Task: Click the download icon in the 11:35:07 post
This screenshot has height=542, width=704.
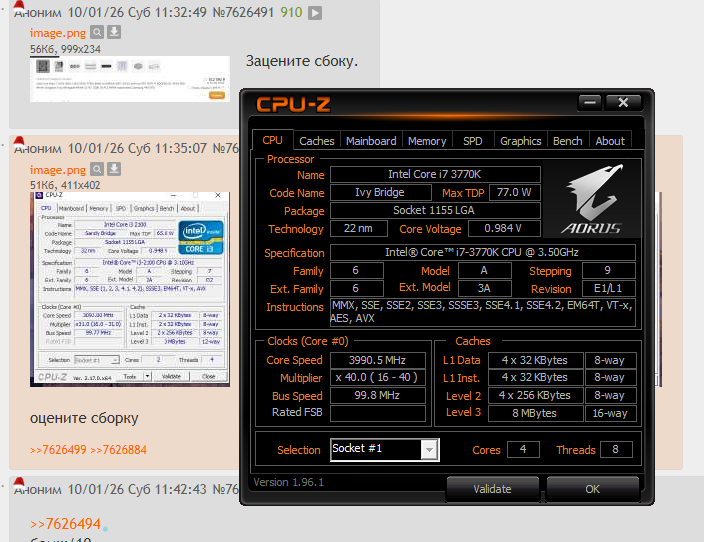Action: (x=114, y=169)
